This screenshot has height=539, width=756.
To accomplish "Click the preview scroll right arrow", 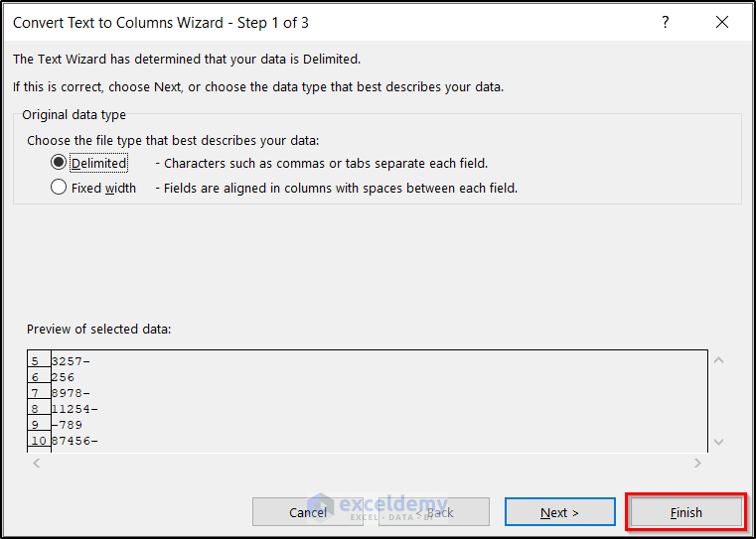I will pyautogui.click(x=697, y=463).
